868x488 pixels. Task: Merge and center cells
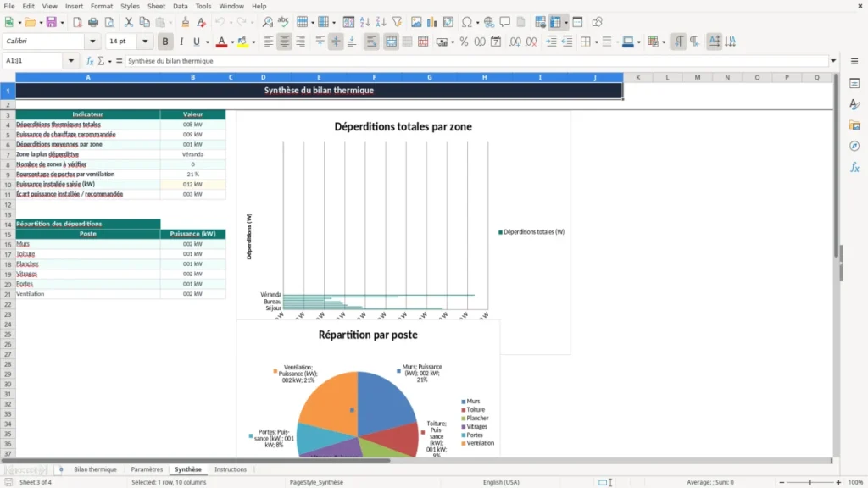(391, 42)
